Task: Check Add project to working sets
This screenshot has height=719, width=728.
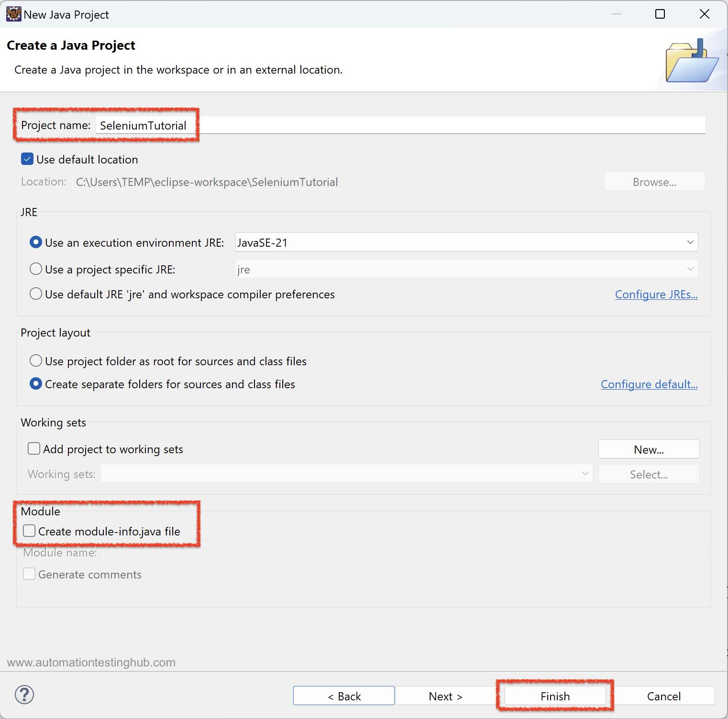Action: coord(34,449)
